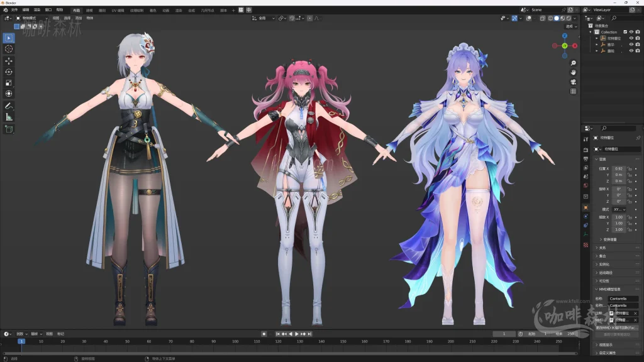Switch to the UV Editing workspace tab
The image size is (644, 362).
[118, 10]
